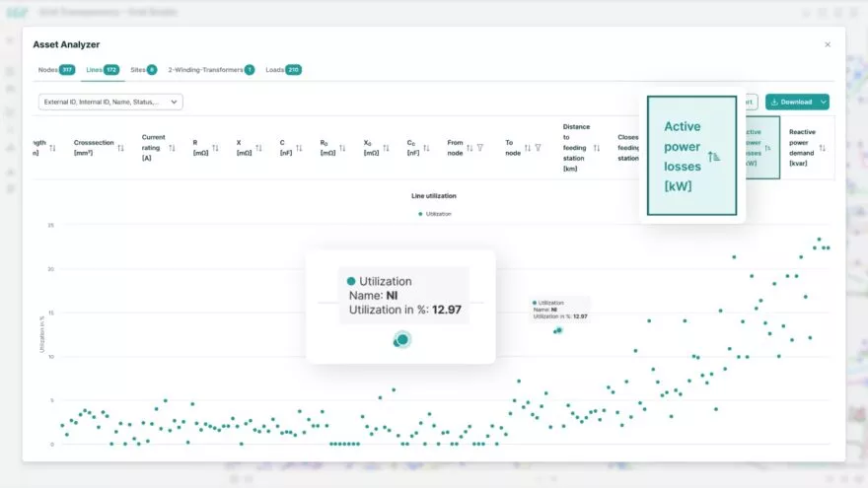Go to the Loads tab
This screenshot has height=488, width=868.
(x=283, y=70)
